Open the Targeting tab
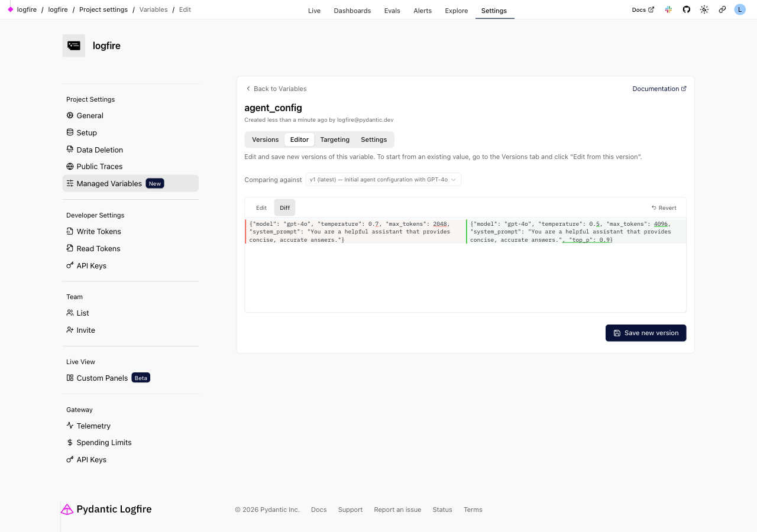Viewport: 757px width, 532px height. click(x=335, y=140)
